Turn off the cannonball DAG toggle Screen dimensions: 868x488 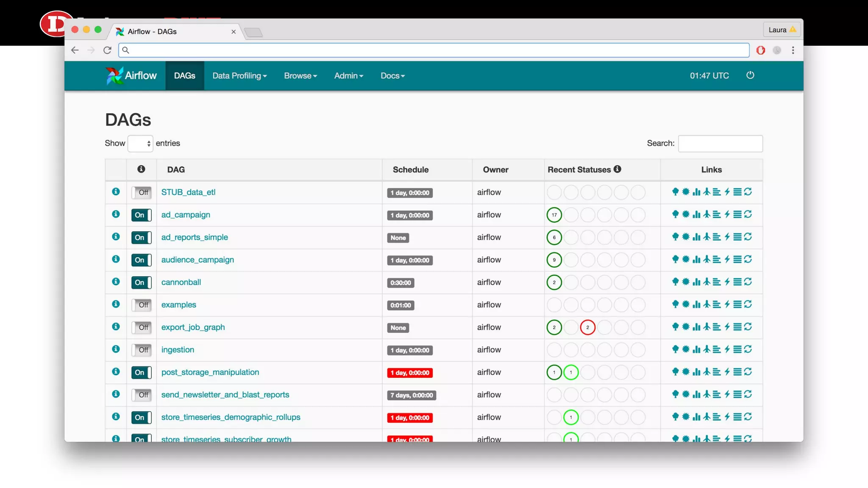[142, 282]
